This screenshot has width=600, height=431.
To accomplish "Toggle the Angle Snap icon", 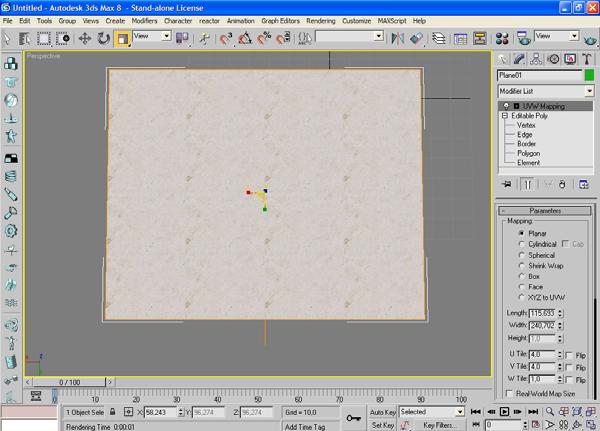I will [245, 38].
